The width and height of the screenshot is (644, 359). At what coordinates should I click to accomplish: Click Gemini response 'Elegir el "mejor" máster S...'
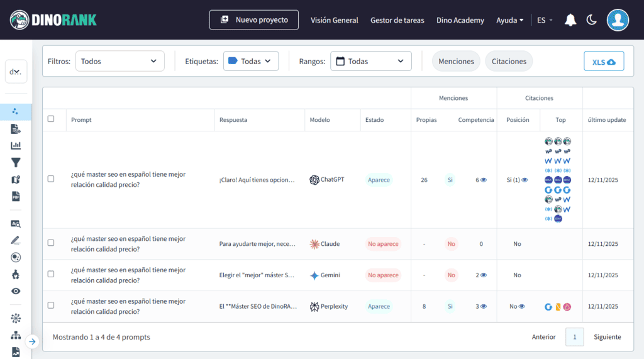(257, 275)
